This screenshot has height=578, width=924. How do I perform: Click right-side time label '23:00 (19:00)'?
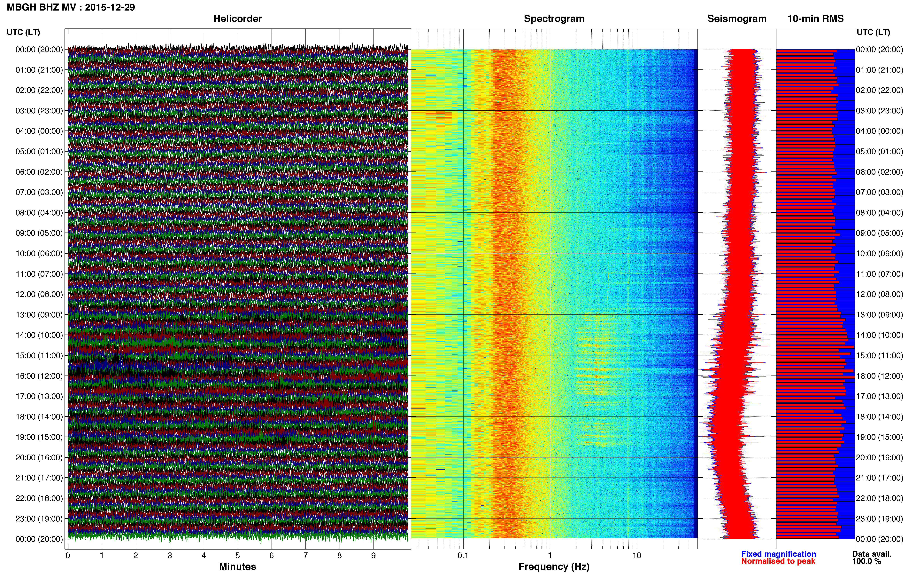point(879,519)
